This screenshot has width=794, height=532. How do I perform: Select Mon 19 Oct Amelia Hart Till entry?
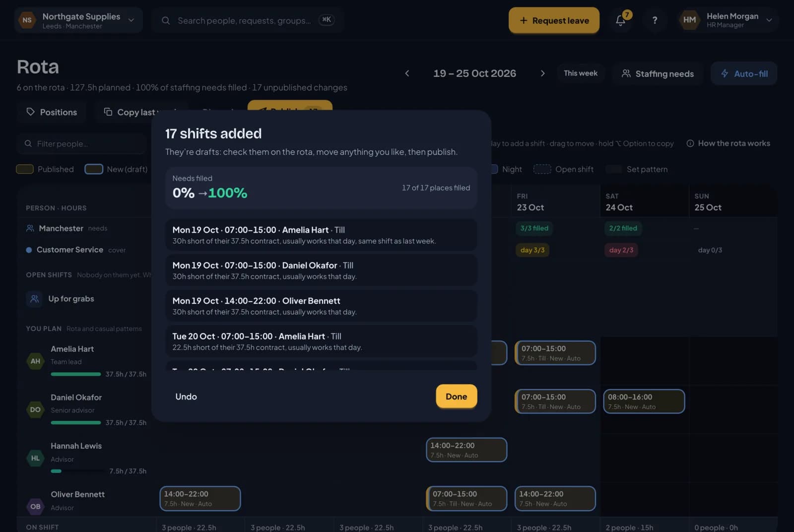point(321,235)
